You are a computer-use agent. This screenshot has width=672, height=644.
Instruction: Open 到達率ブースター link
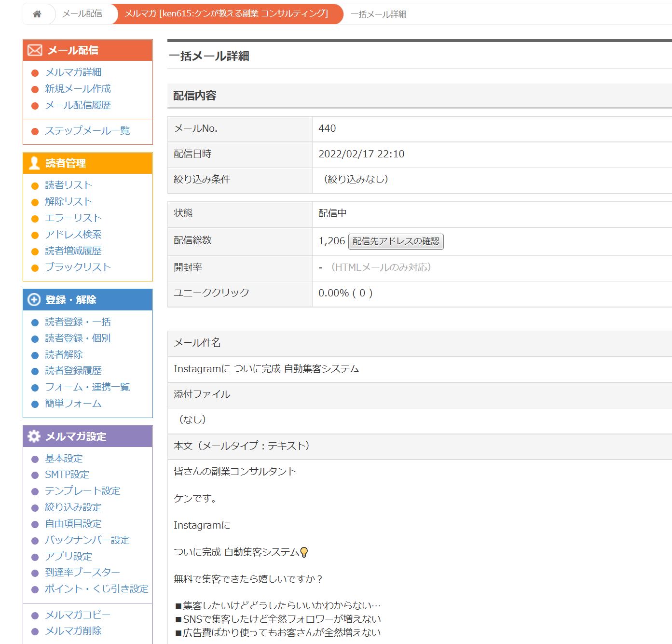pyautogui.click(x=82, y=573)
